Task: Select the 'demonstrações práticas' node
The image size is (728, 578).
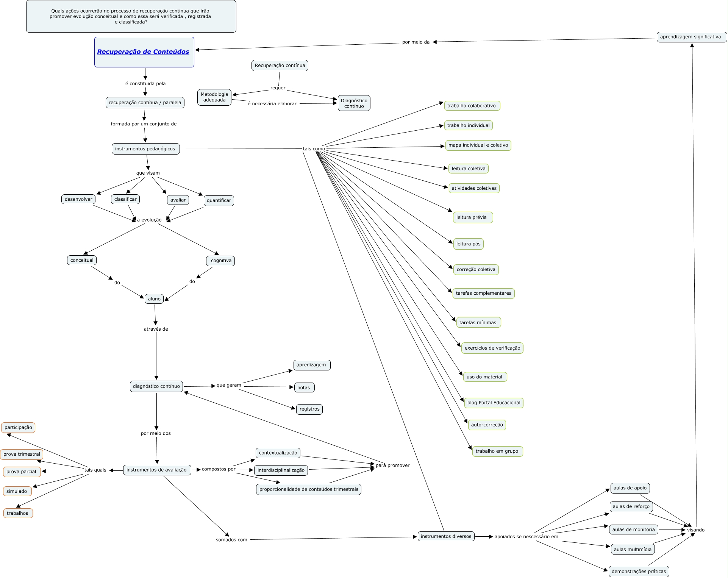Action: tap(639, 572)
